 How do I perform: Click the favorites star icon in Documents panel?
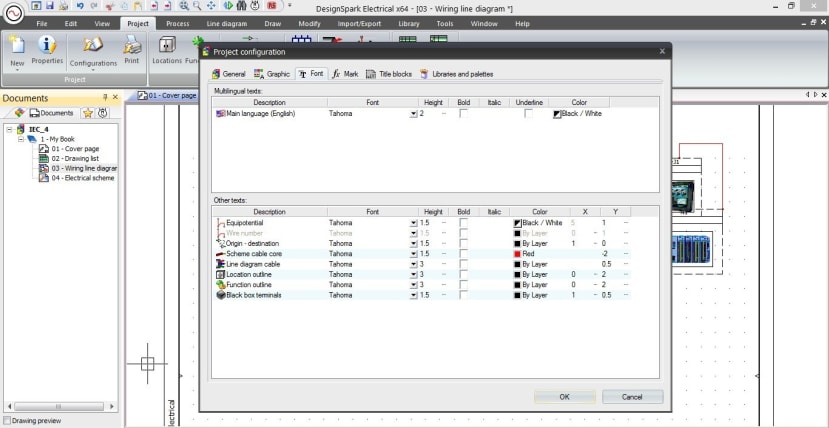(x=88, y=113)
